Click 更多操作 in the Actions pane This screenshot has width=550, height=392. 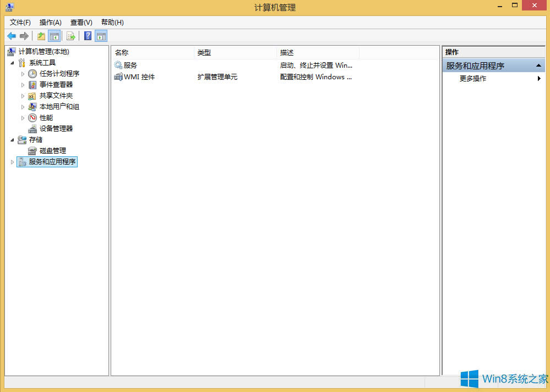473,78
